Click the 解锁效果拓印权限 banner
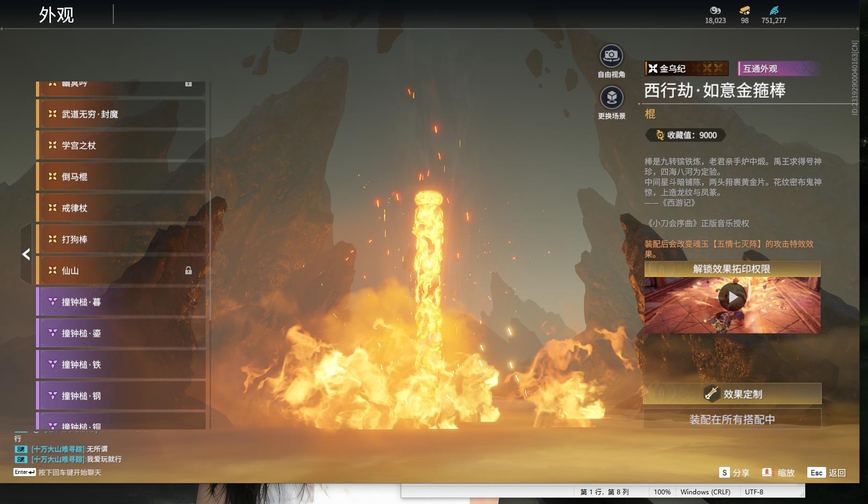 coord(732,269)
